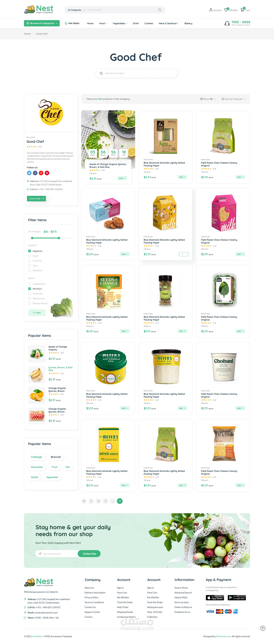Click the price range slider handle
Image resolution: width=274 pixels, height=644 pixels.
tap(59, 238)
